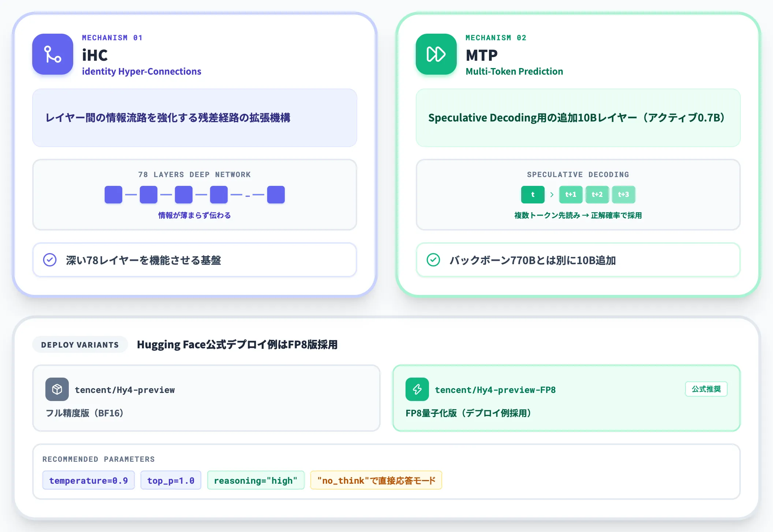Screen dimensions: 773x532
Task: Click the chevron arrow after token t
Action: [552, 195]
